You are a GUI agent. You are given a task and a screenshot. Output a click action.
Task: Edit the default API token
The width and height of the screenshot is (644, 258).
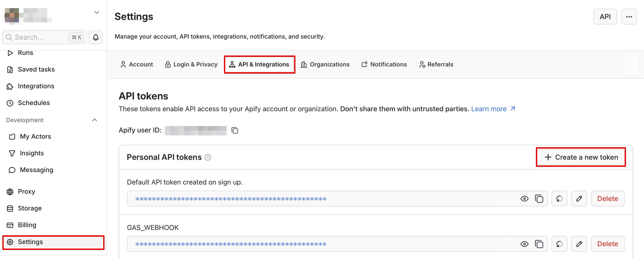(x=579, y=199)
